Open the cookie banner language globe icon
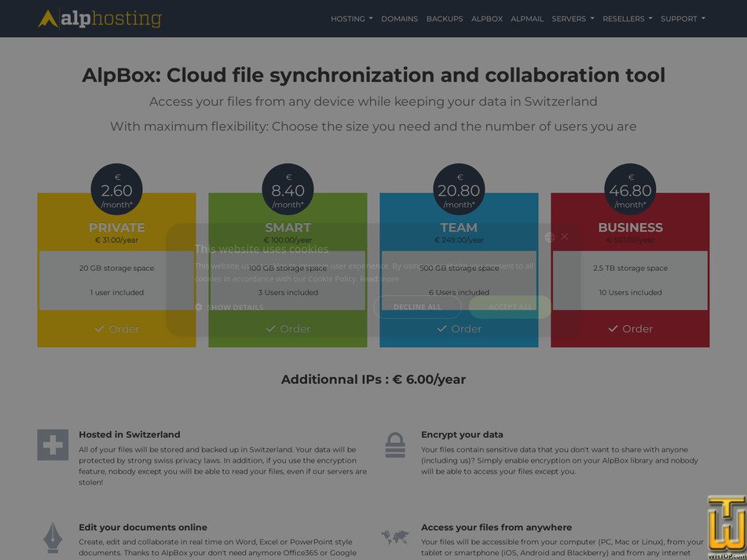 (x=549, y=237)
